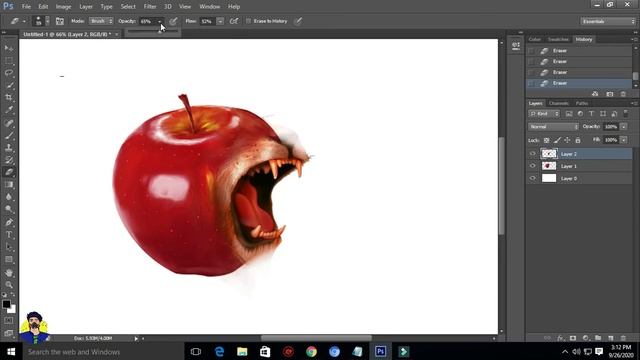
Task: Toggle Quick Mask mode icon
Action: point(9,321)
